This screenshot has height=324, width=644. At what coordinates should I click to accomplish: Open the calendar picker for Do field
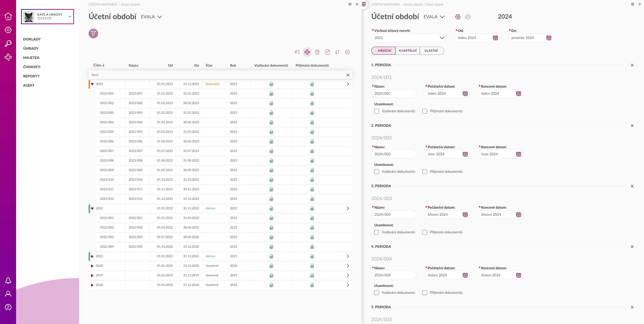tap(549, 38)
